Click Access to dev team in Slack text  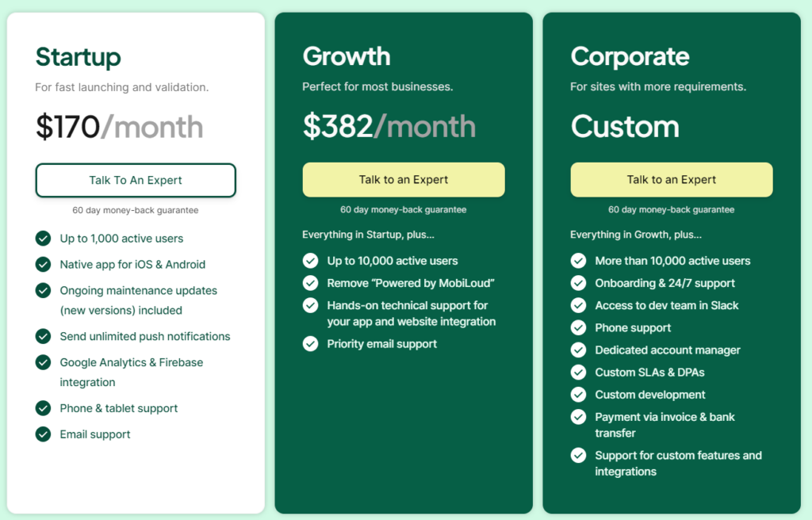point(666,305)
